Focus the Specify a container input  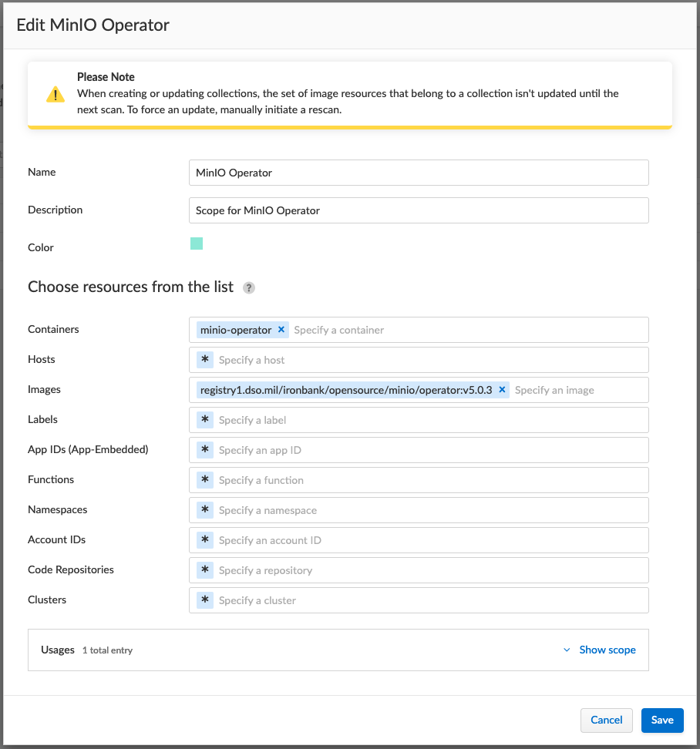[463, 330]
